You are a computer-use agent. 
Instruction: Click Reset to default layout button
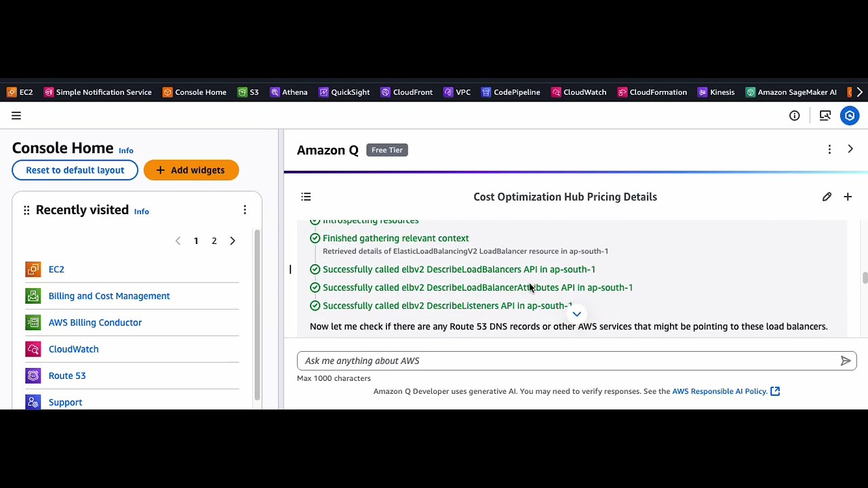75,170
